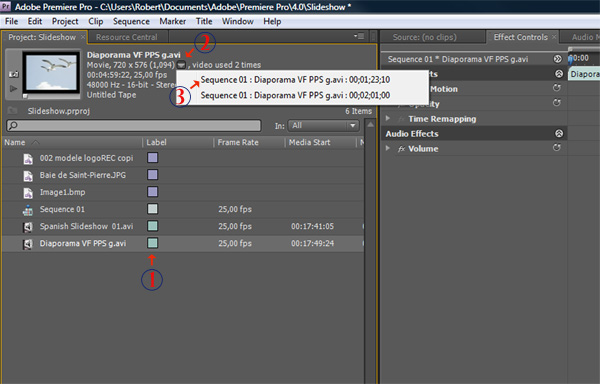
Task: Click the Sequence 01 item icon
Action: coord(28,210)
